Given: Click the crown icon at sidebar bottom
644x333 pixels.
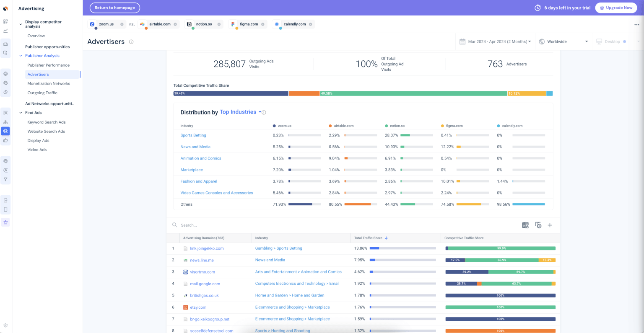Looking at the screenshot, I should (6, 222).
